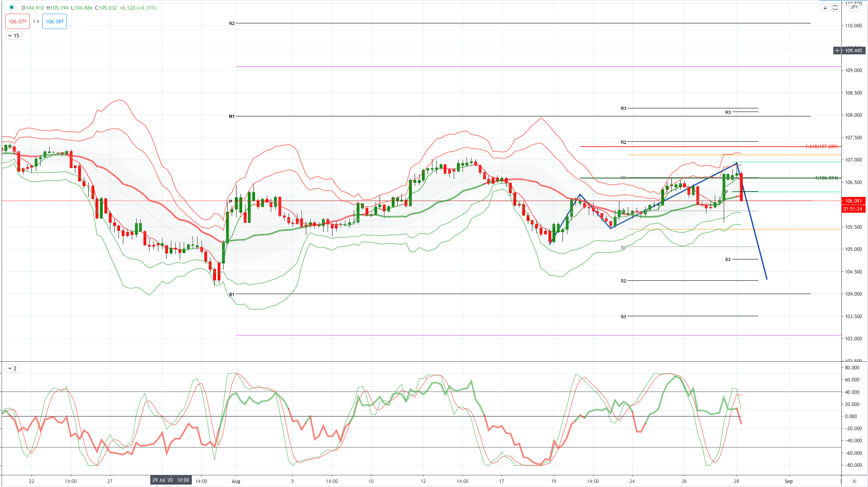868x487 pixels.
Task: Click the down arrow button at top right
Action: click(x=825, y=8)
